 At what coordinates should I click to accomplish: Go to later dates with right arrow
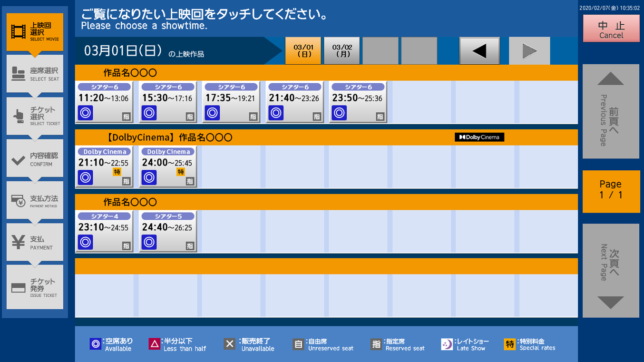pyautogui.click(x=529, y=51)
